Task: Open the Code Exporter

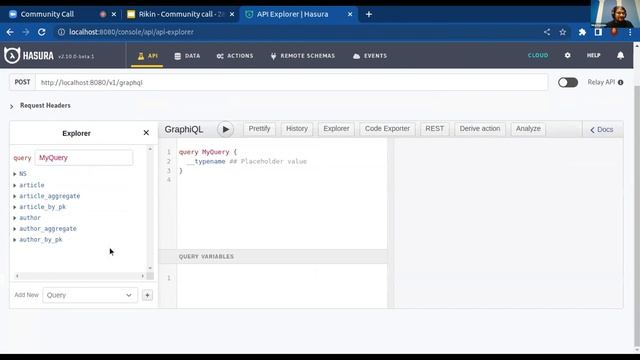Action: tap(387, 129)
